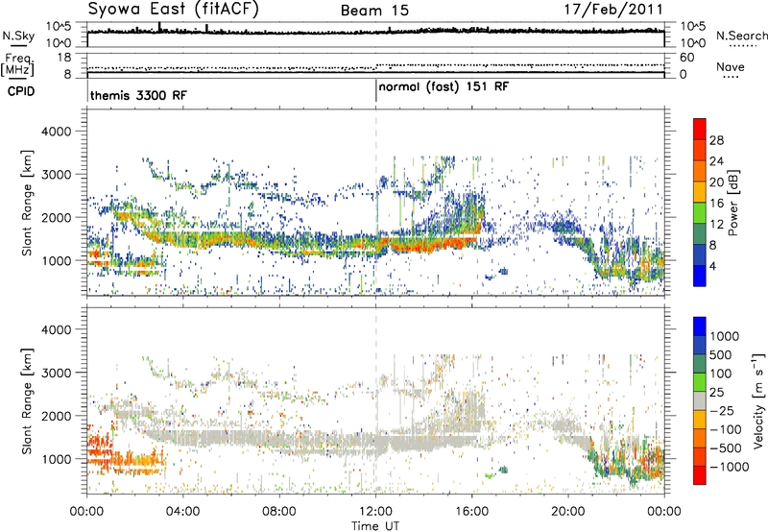Click the 'Nave' legend label

click(x=731, y=66)
